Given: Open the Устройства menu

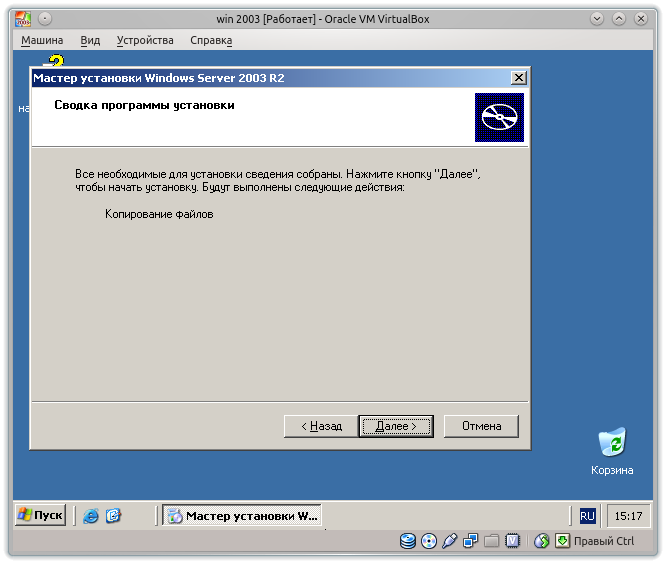Looking at the screenshot, I should [x=145, y=40].
